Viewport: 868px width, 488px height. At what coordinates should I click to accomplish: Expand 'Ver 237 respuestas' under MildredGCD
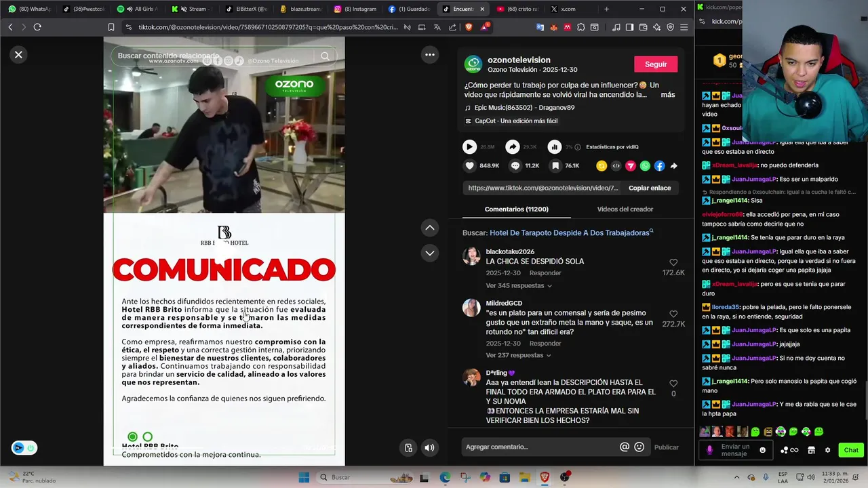pyautogui.click(x=519, y=355)
